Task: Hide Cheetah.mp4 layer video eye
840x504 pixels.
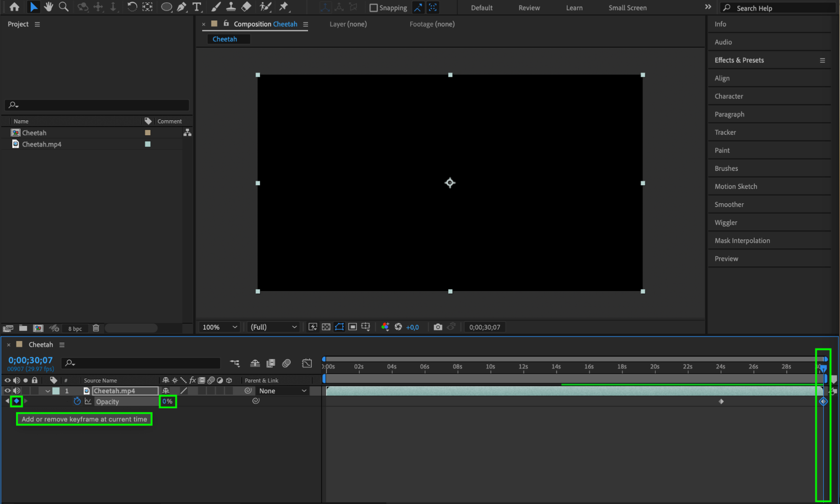Action: 7,391
